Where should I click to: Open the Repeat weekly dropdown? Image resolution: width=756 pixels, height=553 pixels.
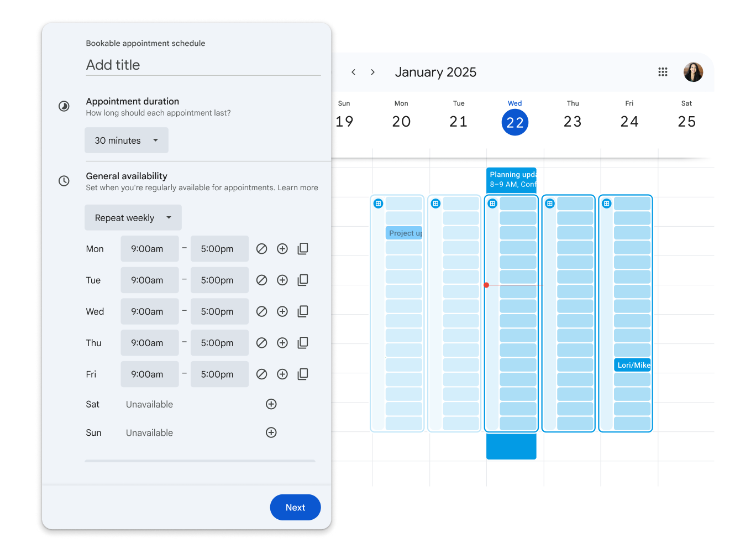point(133,217)
